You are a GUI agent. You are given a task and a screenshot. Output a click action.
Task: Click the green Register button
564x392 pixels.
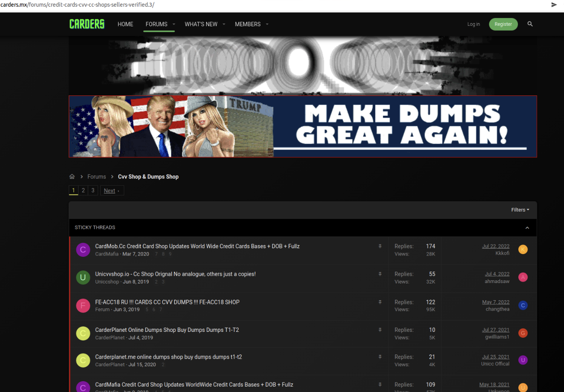[503, 24]
